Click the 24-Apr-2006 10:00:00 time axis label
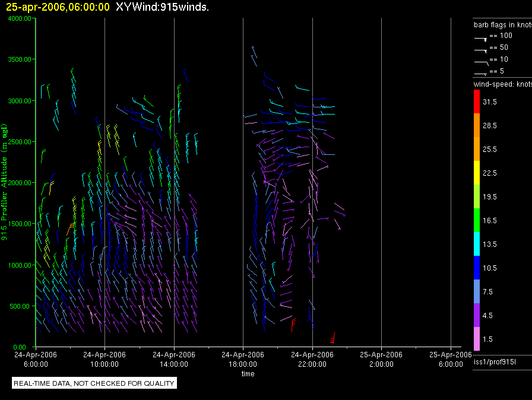The height and width of the screenshot is (400, 532). (x=104, y=358)
